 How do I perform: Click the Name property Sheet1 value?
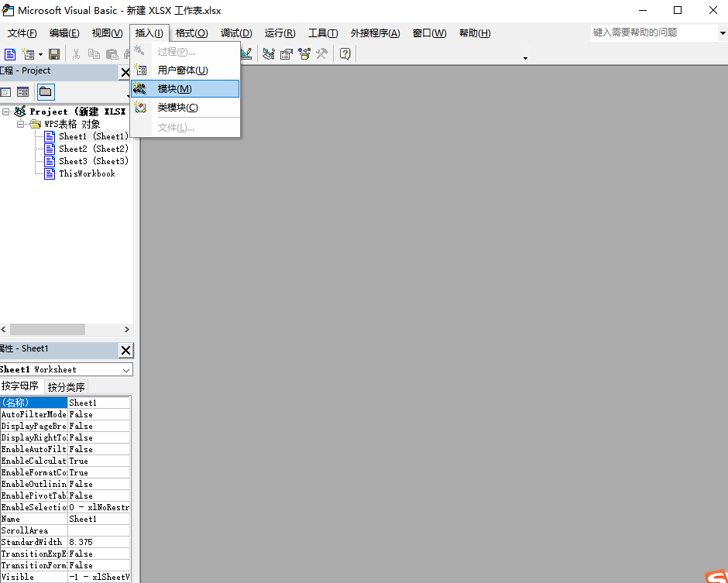tap(98, 519)
